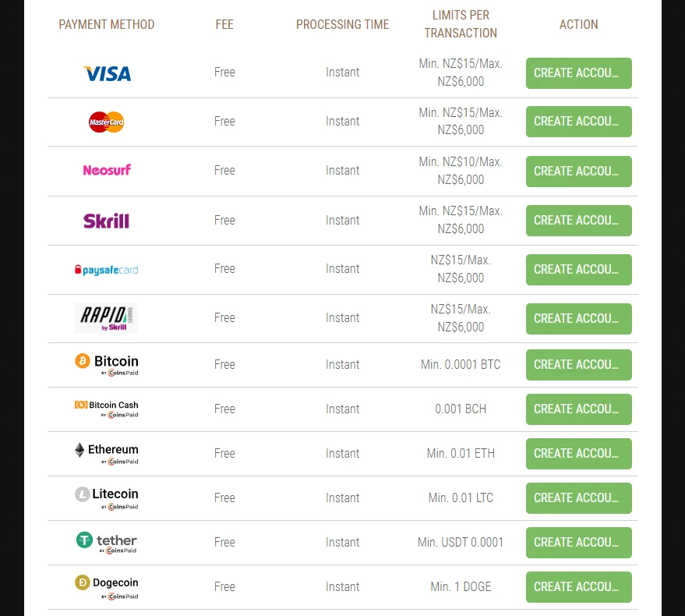The height and width of the screenshot is (616, 685).
Task: Select the Bitcoin payment icon
Action: click(x=107, y=363)
